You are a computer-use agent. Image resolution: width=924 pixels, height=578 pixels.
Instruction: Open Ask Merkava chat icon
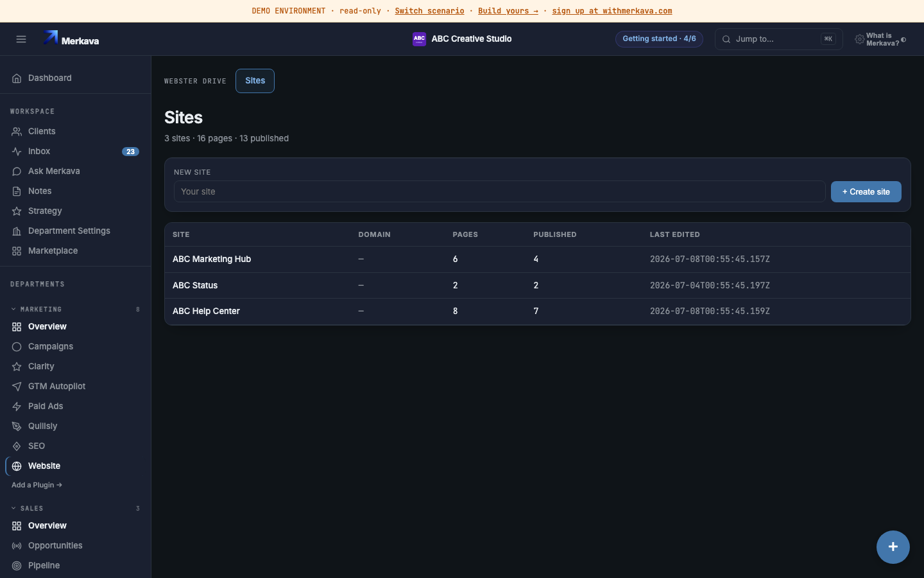click(17, 171)
